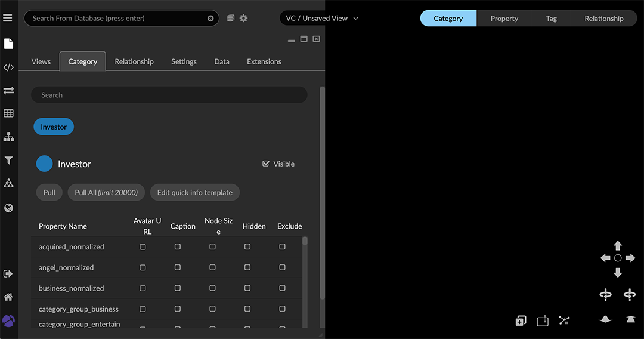Click Edit quick info template button
Screen dimensions: 644x339
click(195, 192)
